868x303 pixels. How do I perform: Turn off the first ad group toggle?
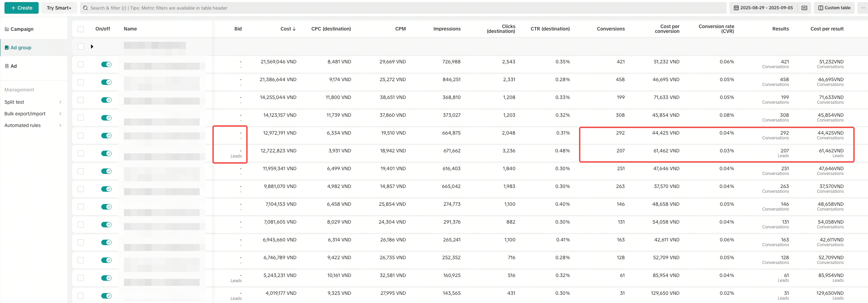[106, 64]
